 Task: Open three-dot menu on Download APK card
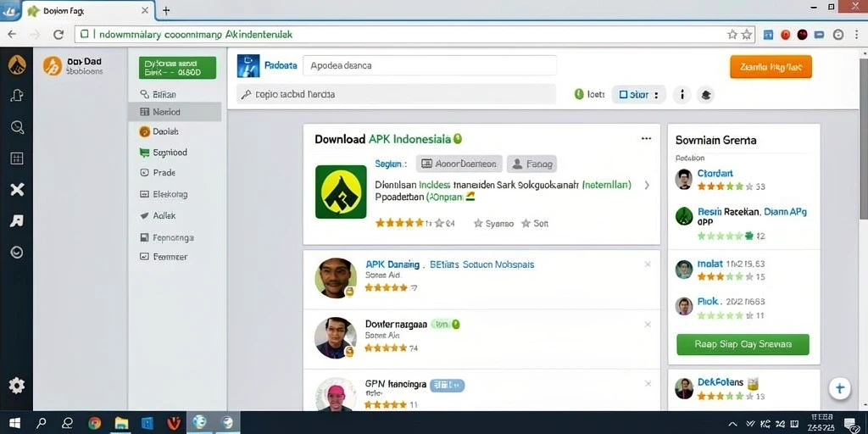point(646,138)
